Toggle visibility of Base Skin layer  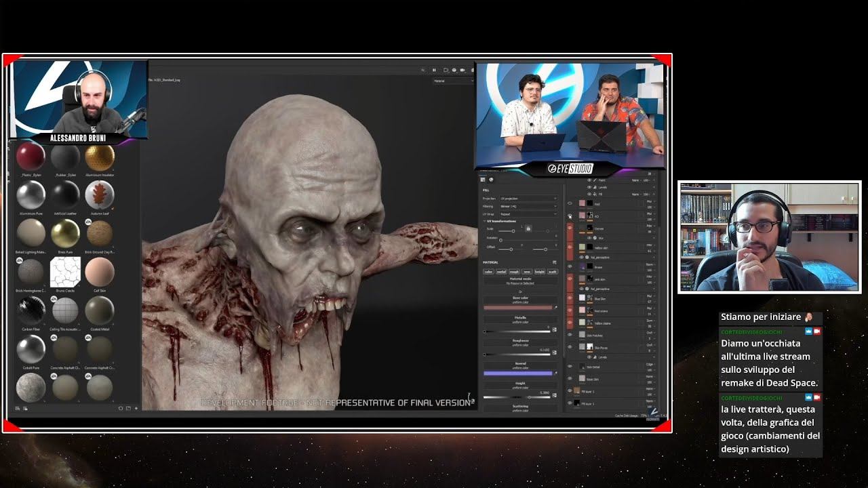point(570,378)
